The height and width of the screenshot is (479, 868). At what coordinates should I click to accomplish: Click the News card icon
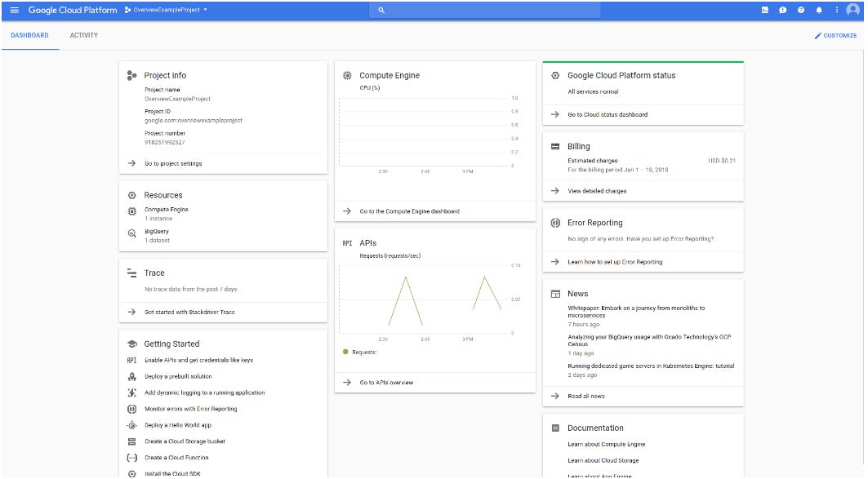(x=555, y=295)
